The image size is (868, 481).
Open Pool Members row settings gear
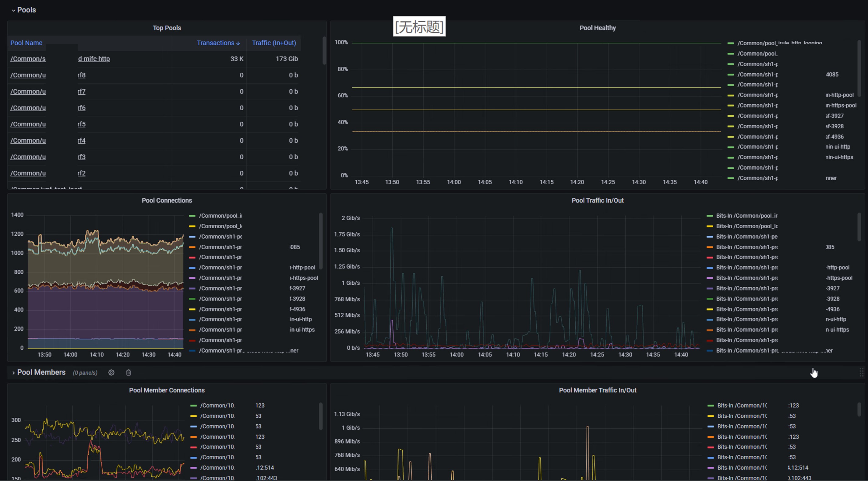pyautogui.click(x=111, y=373)
